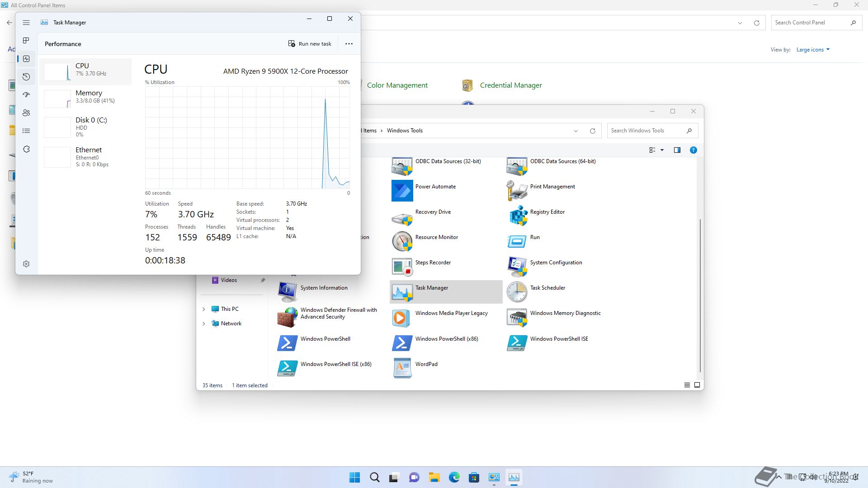Click the Windows Tools breadcrumb segment
The height and width of the screenshot is (488, 868).
tap(405, 131)
